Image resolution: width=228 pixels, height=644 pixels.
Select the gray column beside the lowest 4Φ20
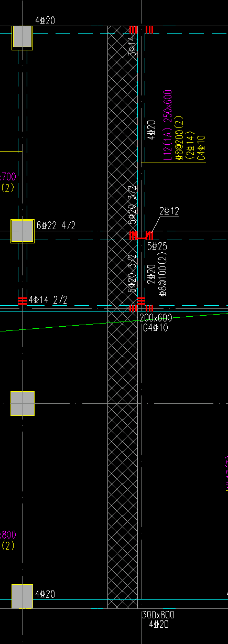point(23,596)
